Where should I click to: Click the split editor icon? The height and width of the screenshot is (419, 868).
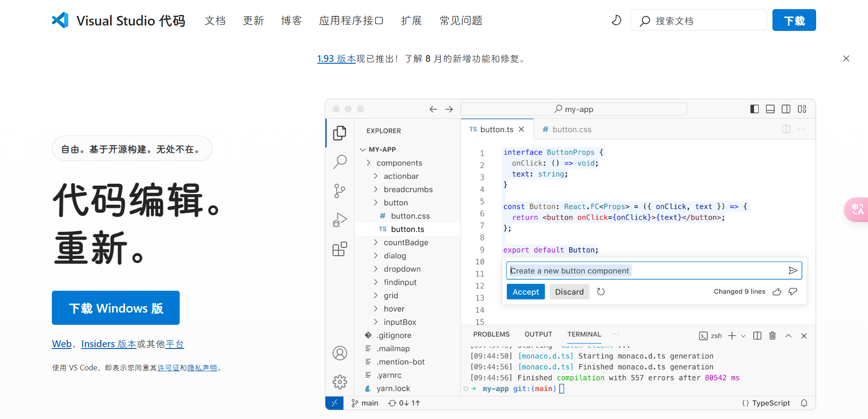786,129
